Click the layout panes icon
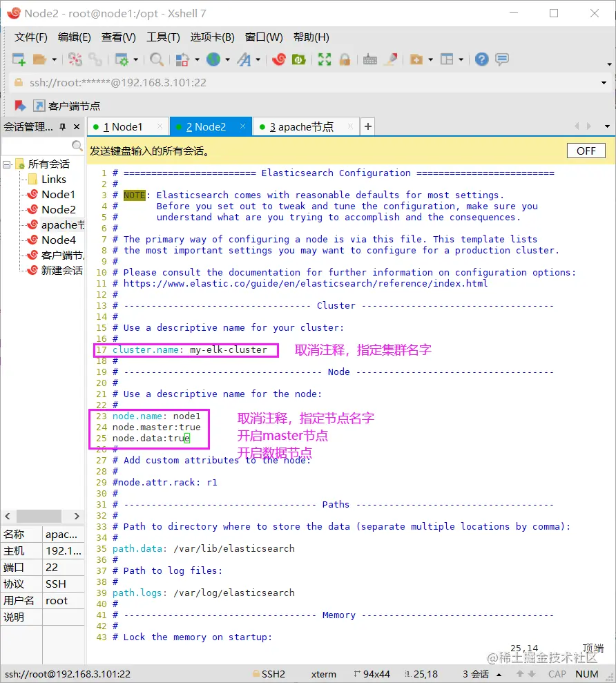The width and height of the screenshot is (616, 683). pyautogui.click(x=447, y=59)
